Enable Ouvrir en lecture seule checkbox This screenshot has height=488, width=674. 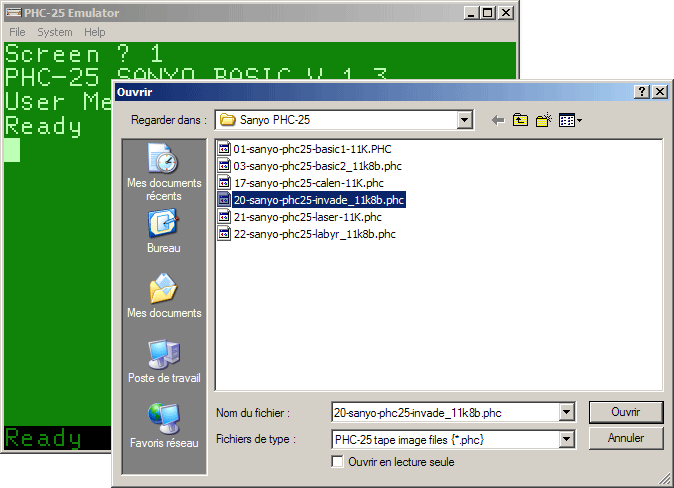[x=337, y=462]
